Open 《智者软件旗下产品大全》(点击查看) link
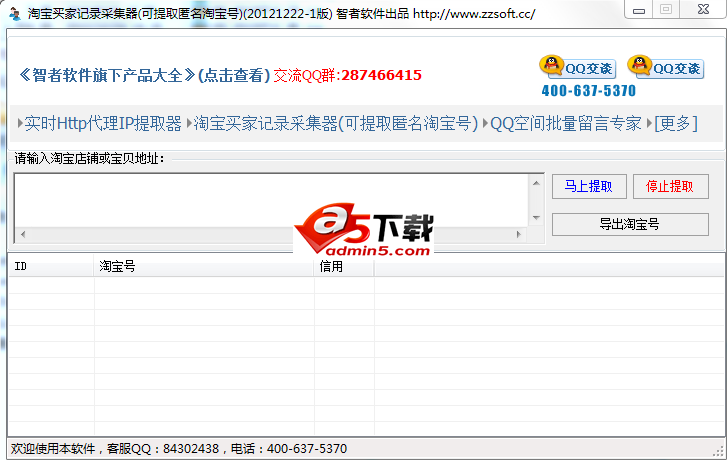Screen dimensions: 727x460 pyautogui.click(x=144, y=75)
